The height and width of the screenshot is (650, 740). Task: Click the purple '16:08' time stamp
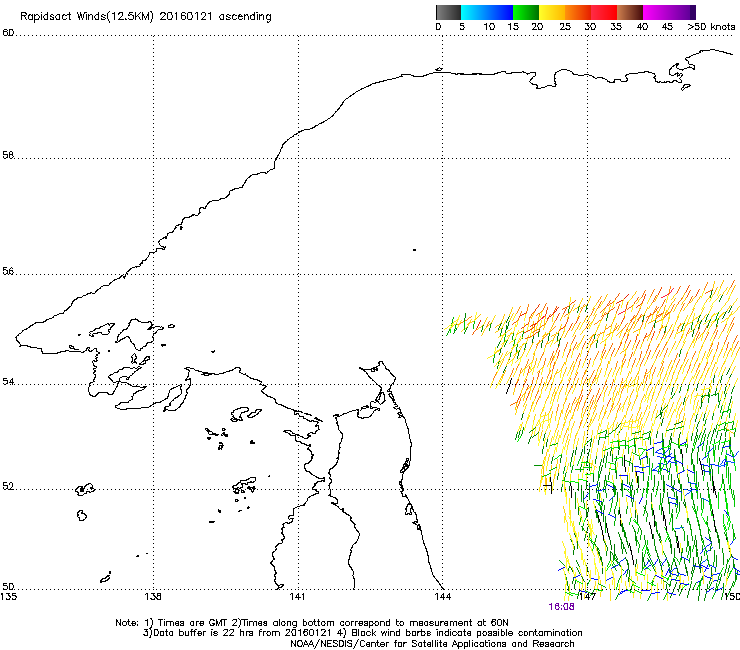click(x=561, y=607)
